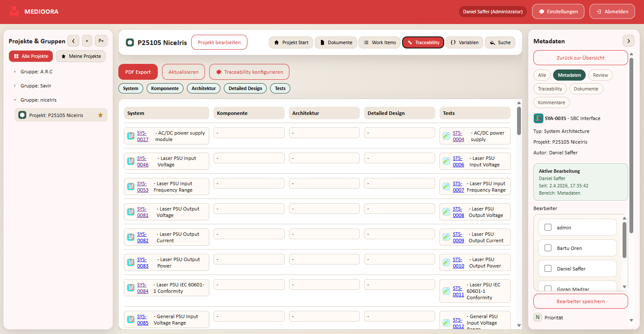Image resolution: width=644 pixels, height=334 pixels.
Task: Click the SYA-0035 architecture type icon
Action: 538,118
